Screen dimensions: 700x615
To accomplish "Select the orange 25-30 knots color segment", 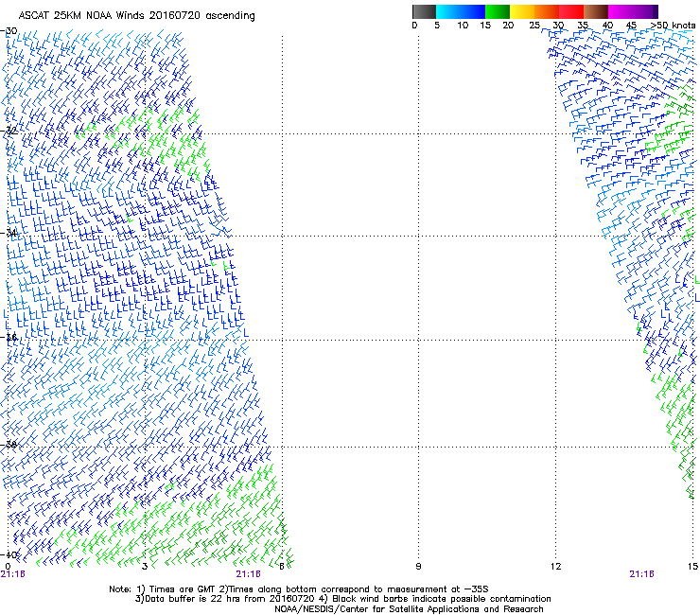I will (x=547, y=11).
